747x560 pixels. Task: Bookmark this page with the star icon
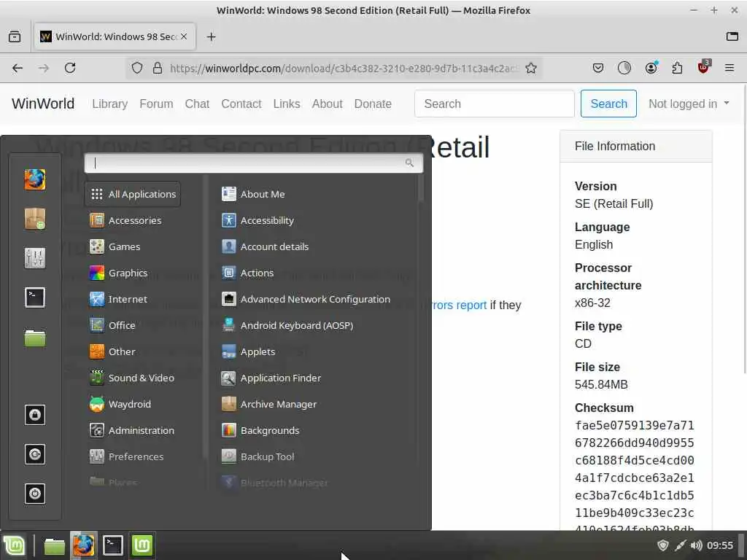531,68
